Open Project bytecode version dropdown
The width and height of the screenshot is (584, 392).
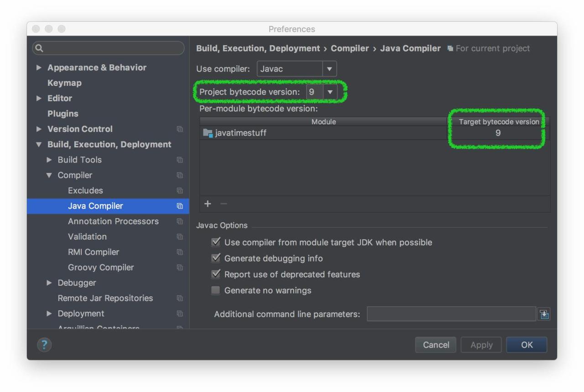pos(329,92)
